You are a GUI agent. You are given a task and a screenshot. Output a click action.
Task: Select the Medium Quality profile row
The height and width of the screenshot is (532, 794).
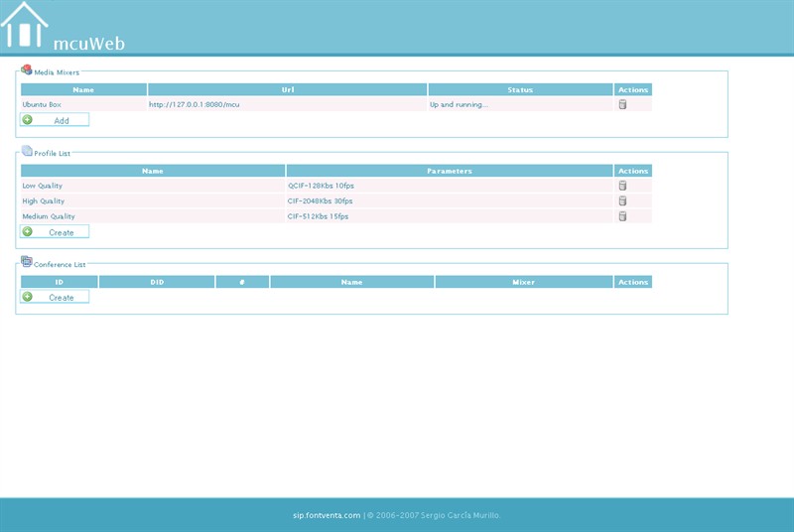click(x=49, y=215)
